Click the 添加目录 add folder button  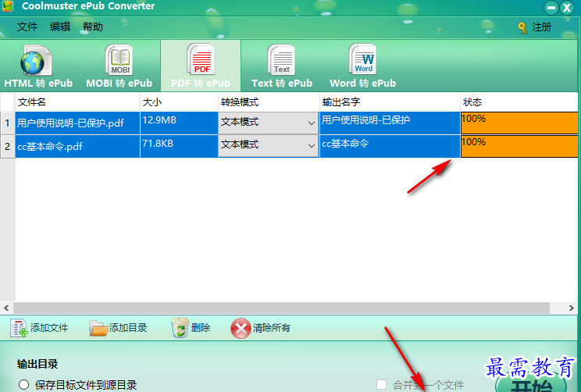tap(118, 328)
